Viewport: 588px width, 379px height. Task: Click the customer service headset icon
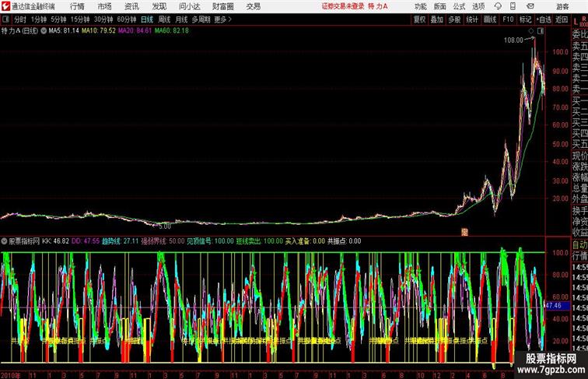click(498, 6)
